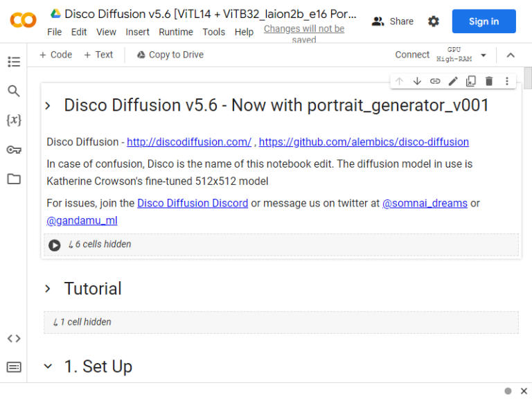The width and height of the screenshot is (532, 399).
Task: Collapse the header with chevron up
Action: 511,55
